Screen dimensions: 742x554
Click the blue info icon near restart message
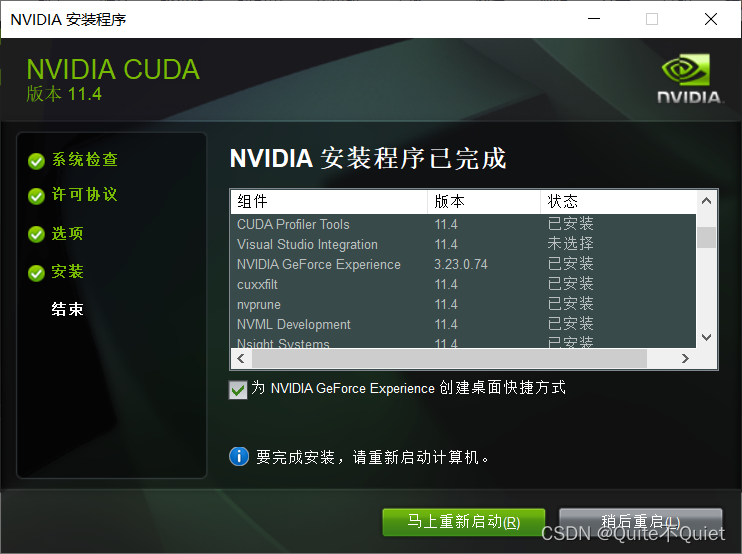(239, 457)
